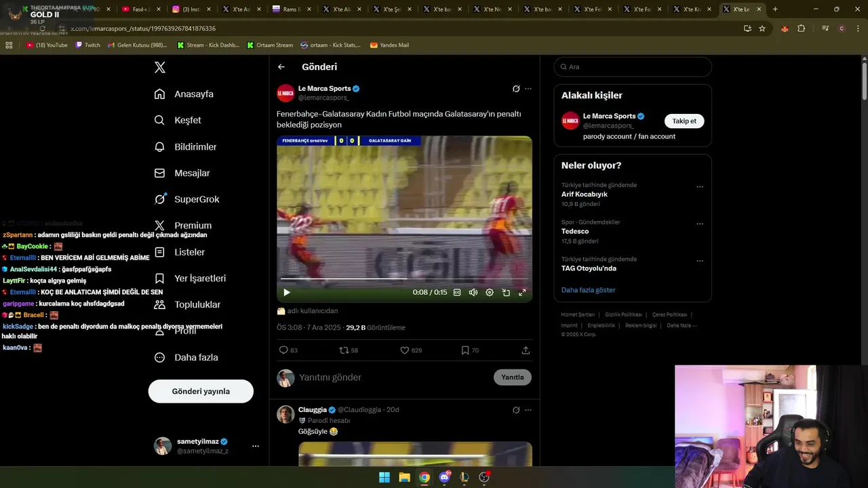Like the tweet with 629 likes
The image size is (868, 488).
(411, 350)
